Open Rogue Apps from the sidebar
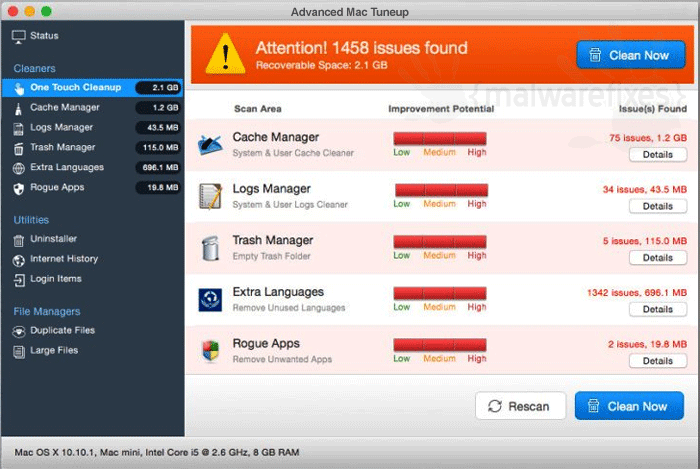This screenshot has width=700, height=469. pos(93,187)
